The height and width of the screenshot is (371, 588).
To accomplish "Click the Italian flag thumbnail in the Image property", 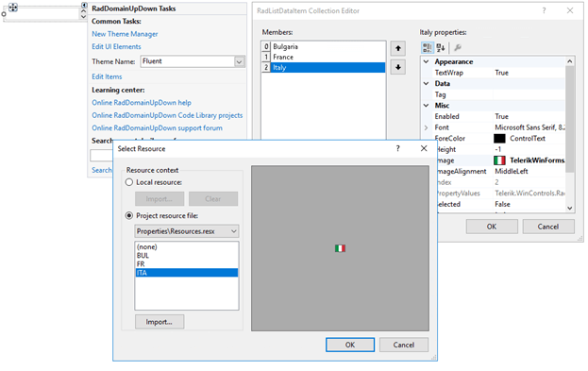I will [499, 160].
